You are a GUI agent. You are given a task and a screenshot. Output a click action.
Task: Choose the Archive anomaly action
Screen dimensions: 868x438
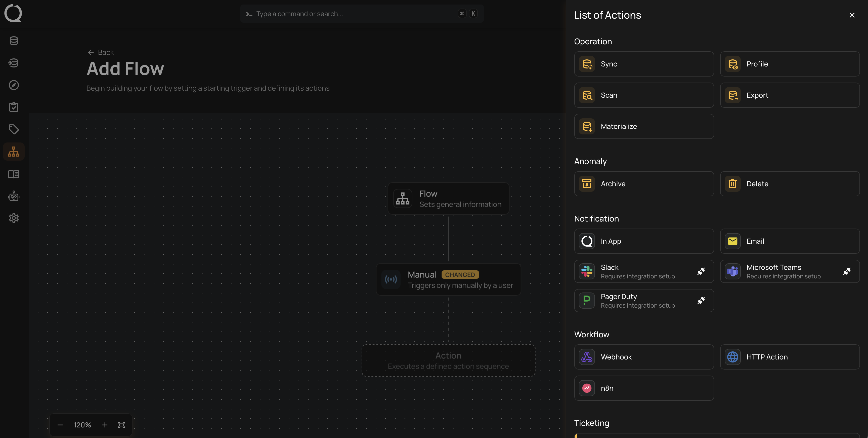[x=644, y=184]
